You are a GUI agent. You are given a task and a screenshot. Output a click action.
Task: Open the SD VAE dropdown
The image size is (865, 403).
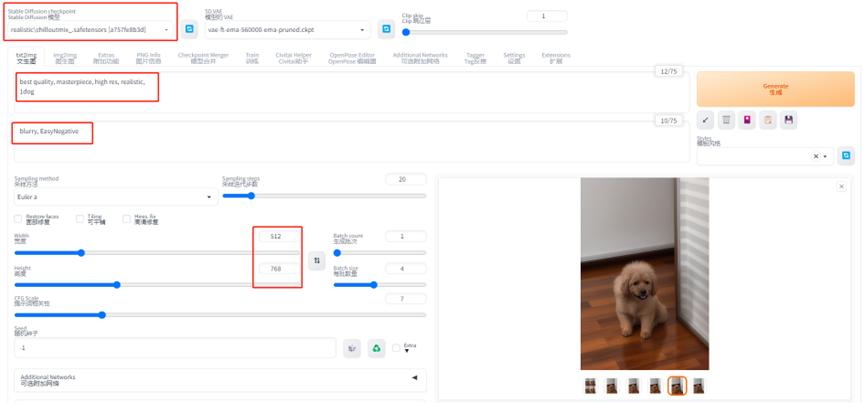(287, 29)
